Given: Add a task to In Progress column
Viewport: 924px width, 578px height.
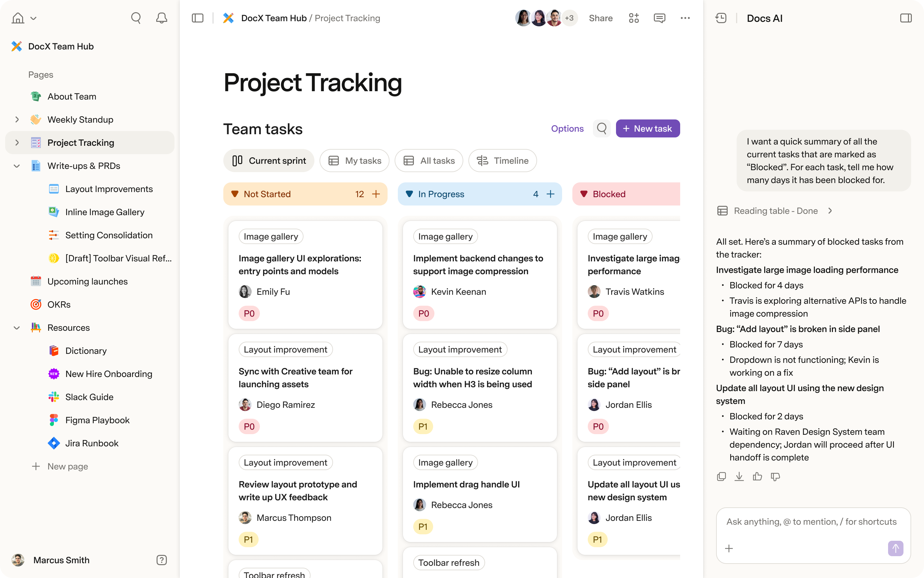Looking at the screenshot, I should point(551,194).
